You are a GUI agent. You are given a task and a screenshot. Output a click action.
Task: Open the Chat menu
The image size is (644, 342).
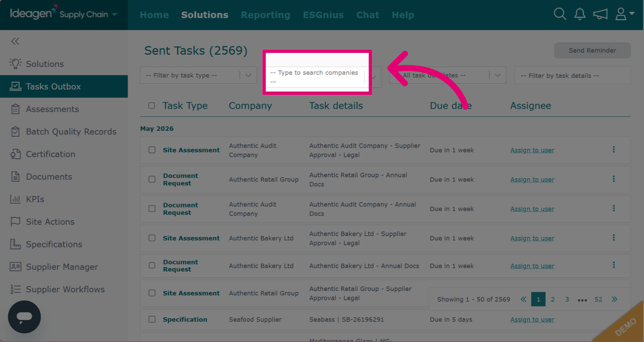(368, 15)
